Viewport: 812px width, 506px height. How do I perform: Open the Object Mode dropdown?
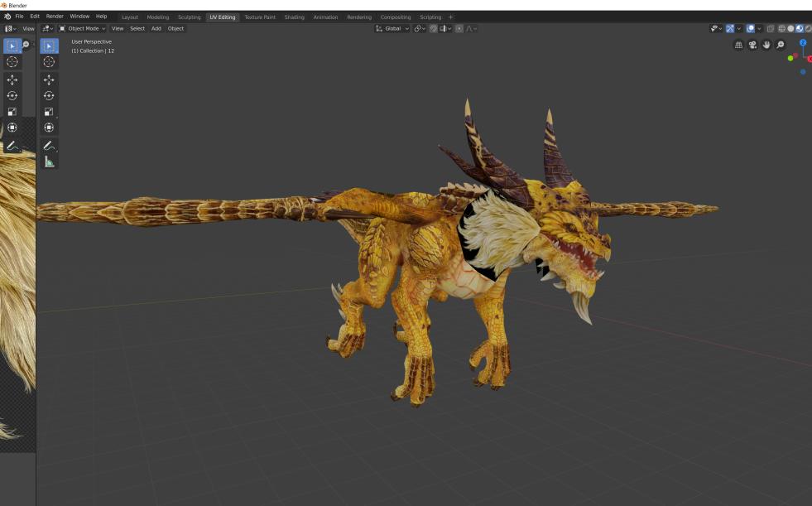pos(82,29)
